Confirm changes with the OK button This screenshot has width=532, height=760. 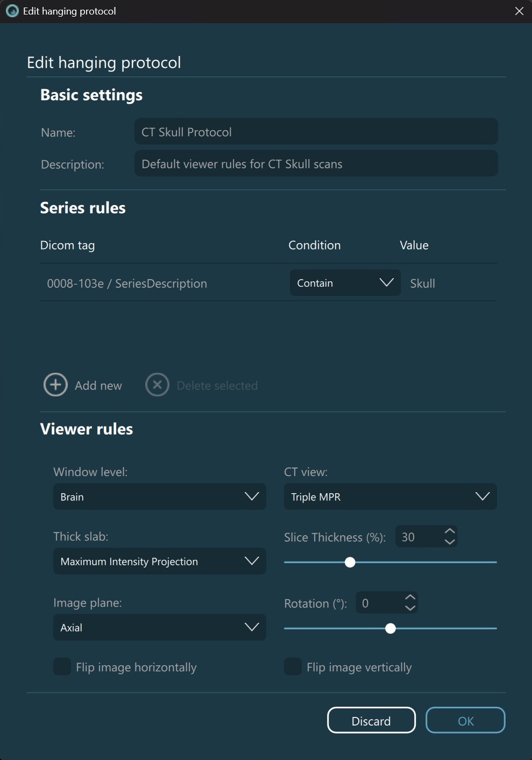(465, 721)
